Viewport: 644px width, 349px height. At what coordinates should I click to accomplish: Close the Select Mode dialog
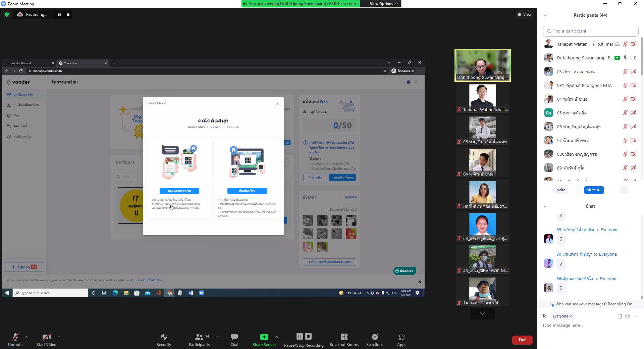277,103
